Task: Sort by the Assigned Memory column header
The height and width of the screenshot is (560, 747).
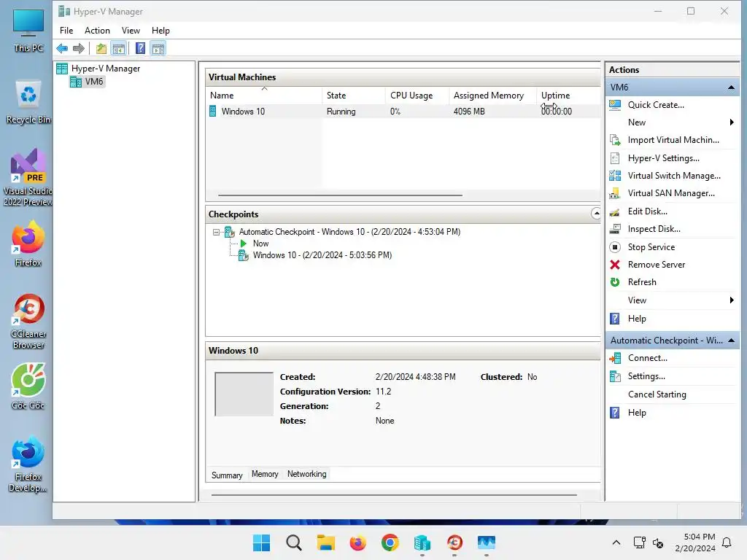Action: 492,96
